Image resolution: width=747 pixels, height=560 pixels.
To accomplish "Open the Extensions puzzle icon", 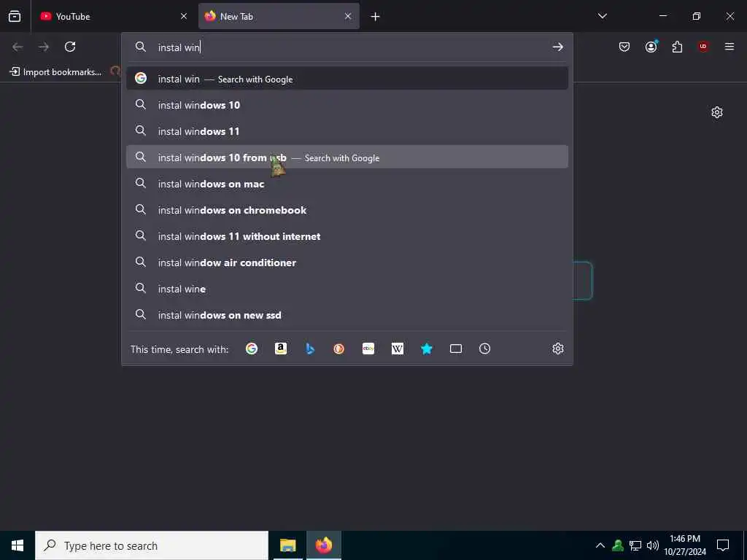I will tap(677, 47).
